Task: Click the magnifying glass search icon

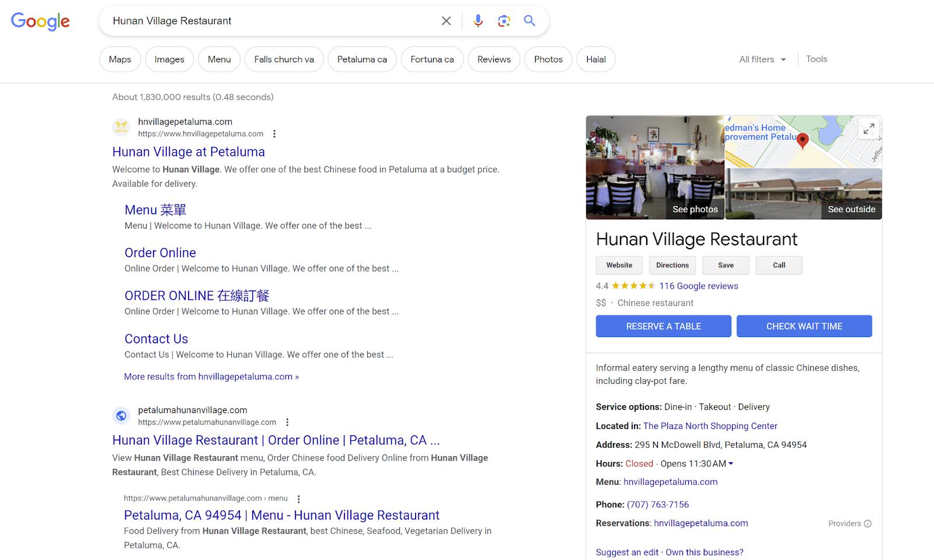Action: click(x=529, y=21)
